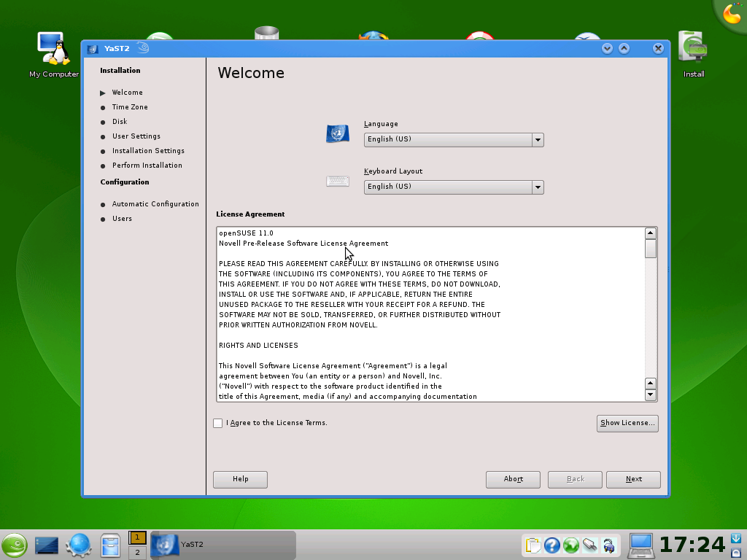Switch to virtual desktop 1

(137, 537)
